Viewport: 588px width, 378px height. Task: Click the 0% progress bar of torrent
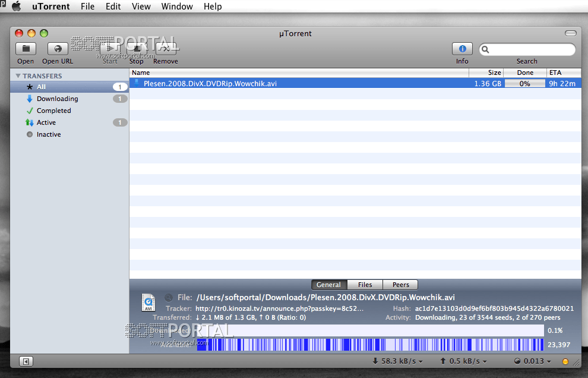[524, 83]
